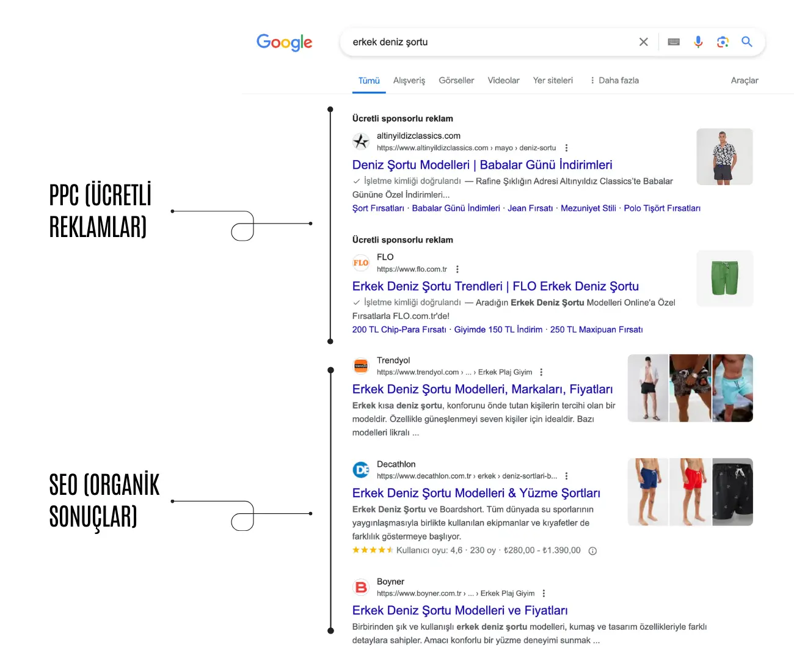Click the Decathlon star rating icons

click(373, 550)
